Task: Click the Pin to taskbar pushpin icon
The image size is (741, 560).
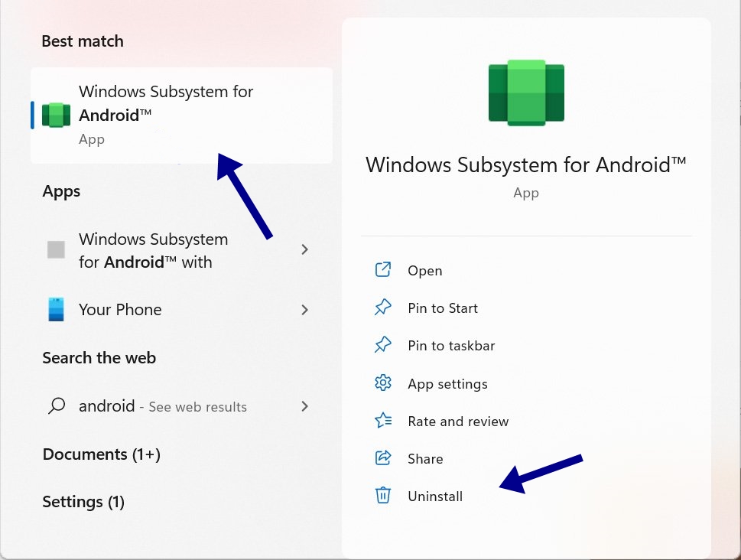Action: click(x=383, y=345)
